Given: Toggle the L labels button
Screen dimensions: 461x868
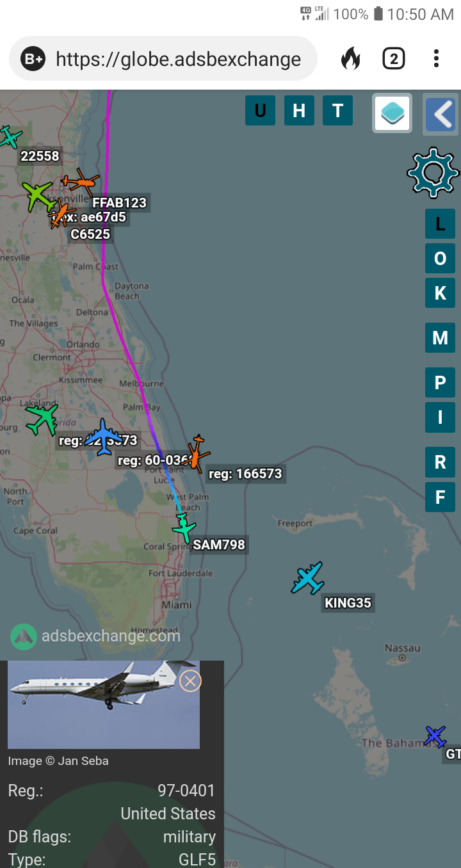Looking at the screenshot, I should pos(440,223).
